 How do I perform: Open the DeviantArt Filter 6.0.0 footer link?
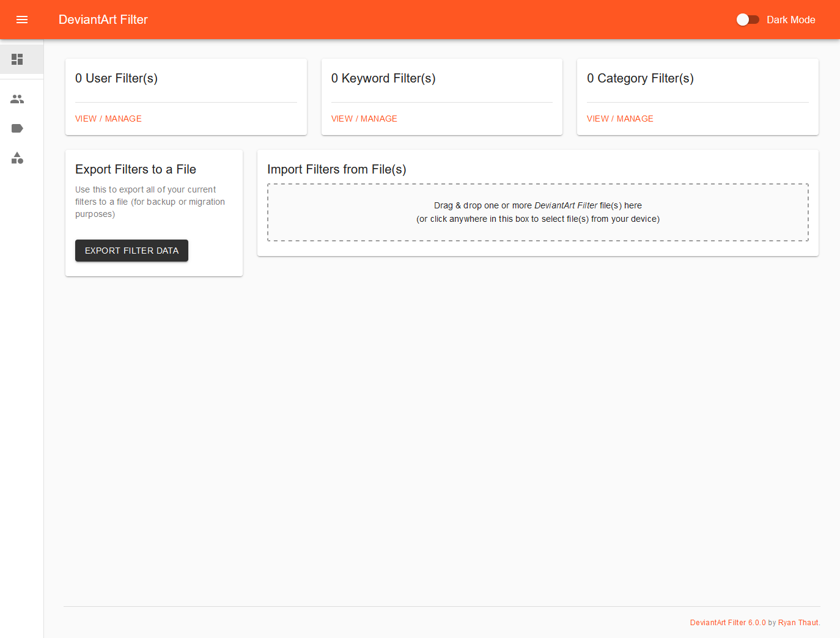(x=728, y=623)
